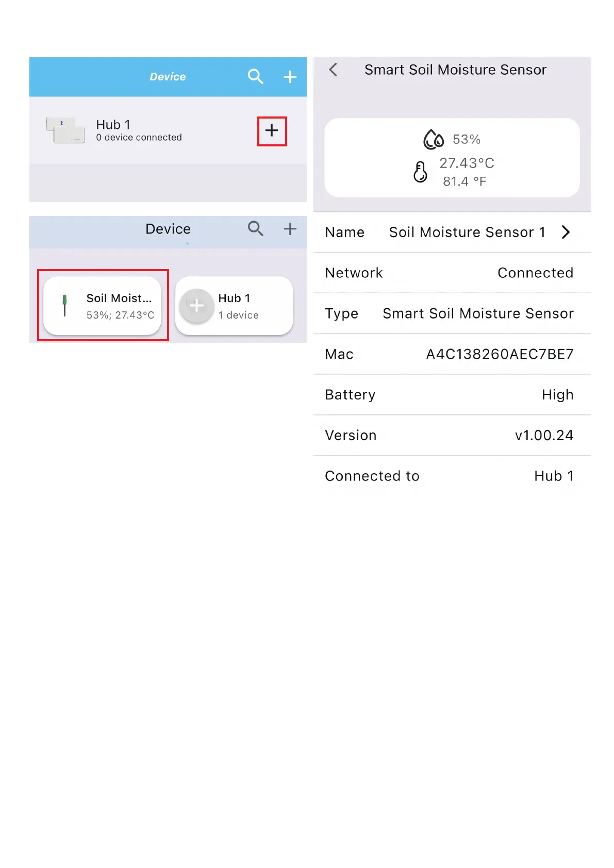Viewport: 614px width, 868px height.
Task: Tap the Mac address A4C138260AEC7BE7 row
Action: pyautogui.click(x=452, y=354)
